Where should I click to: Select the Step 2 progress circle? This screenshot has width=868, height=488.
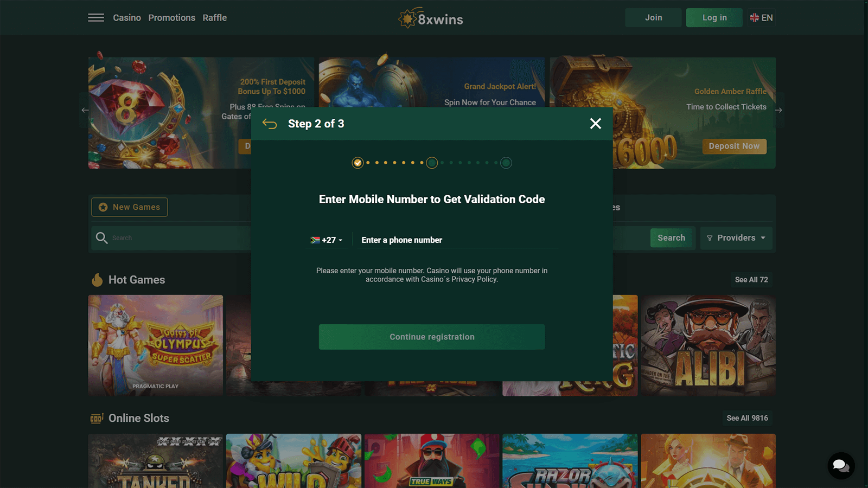(432, 163)
